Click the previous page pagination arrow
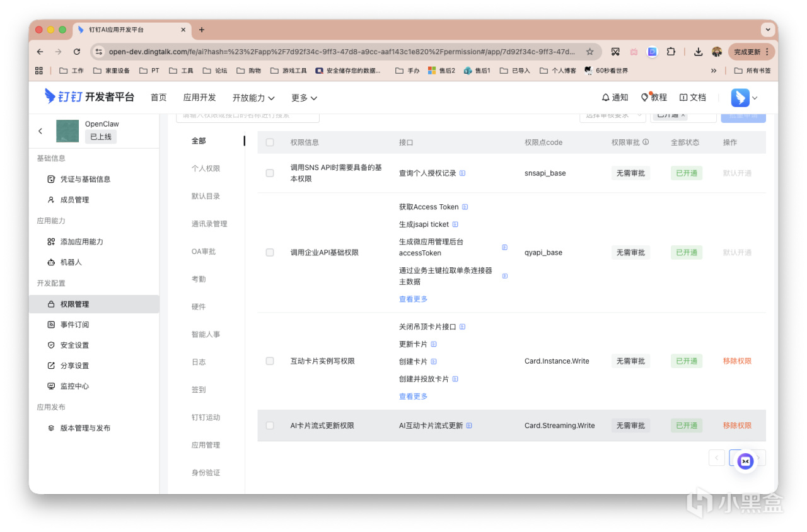This screenshot has height=532, width=807. (717, 458)
